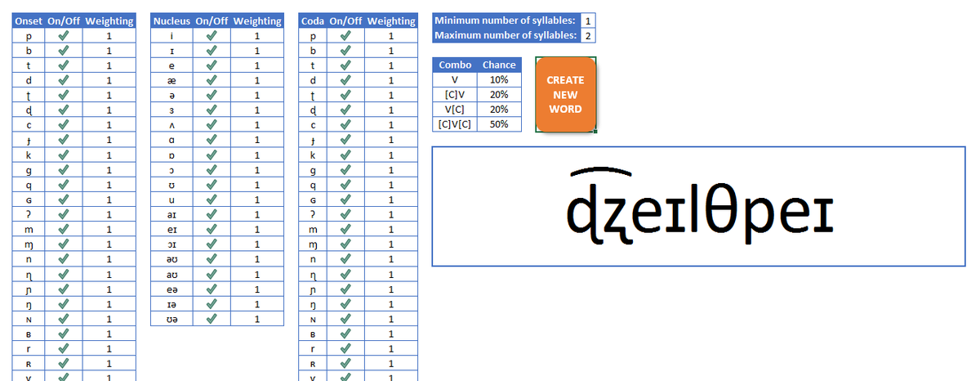Image resolution: width=980 pixels, height=381 pixels.
Task: Toggle the On/Off checkmark for coda g
Action: (345, 170)
